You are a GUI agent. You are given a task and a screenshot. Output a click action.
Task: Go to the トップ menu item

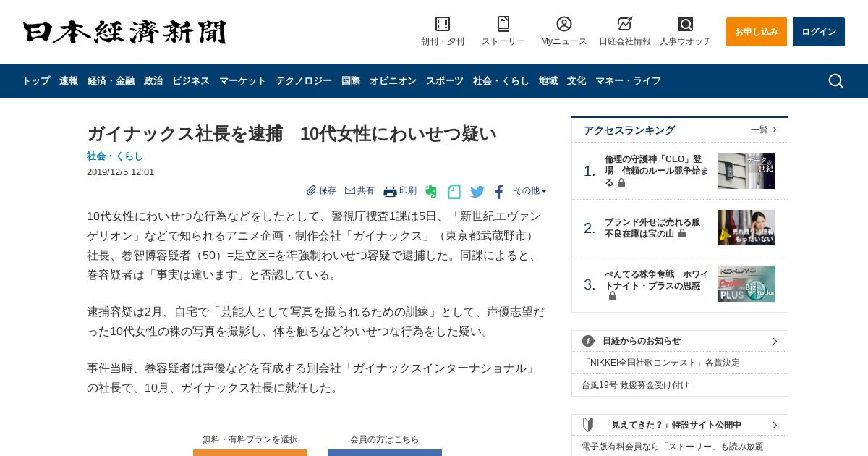click(36, 81)
